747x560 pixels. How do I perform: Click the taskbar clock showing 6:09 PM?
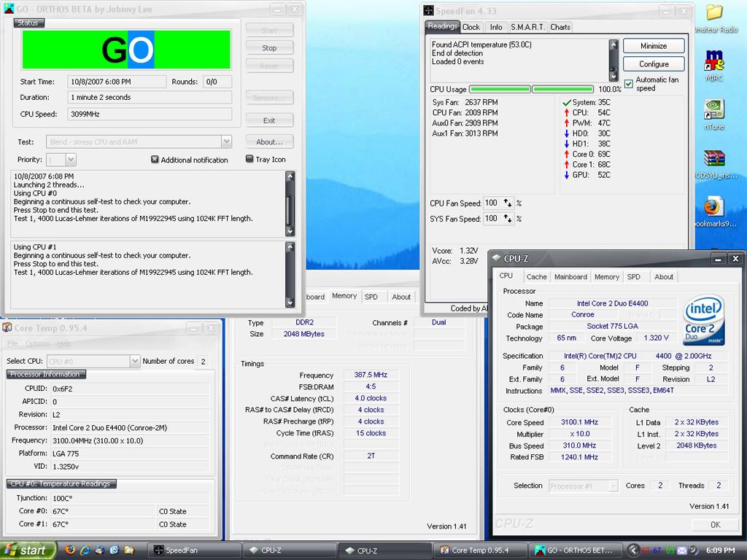[x=720, y=551]
